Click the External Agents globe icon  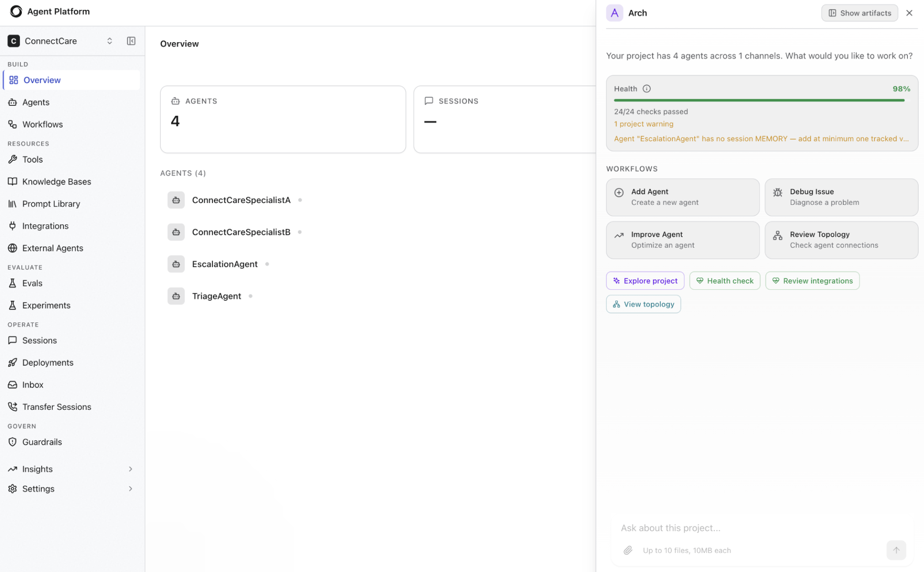13,248
